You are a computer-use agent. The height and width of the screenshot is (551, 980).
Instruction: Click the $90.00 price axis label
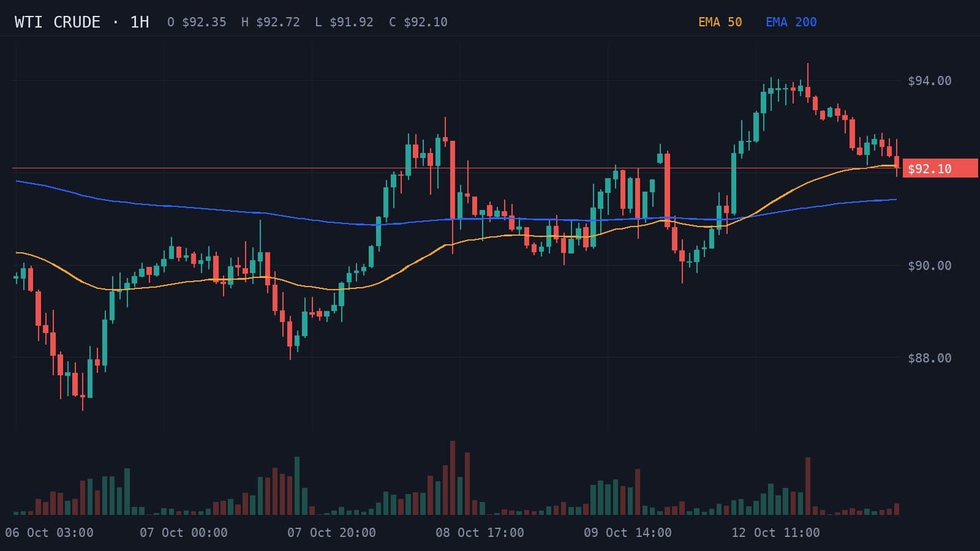click(930, 266)
